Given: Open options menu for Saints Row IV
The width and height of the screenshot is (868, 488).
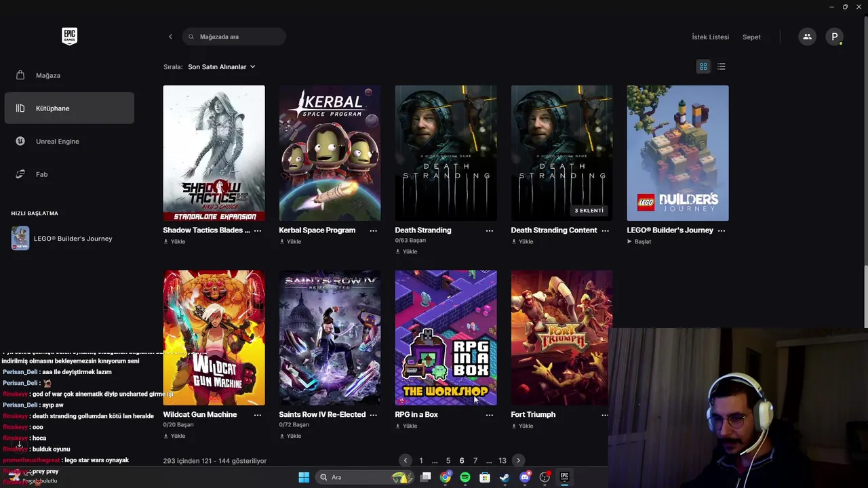Looking at the screenshot, I should (x=374, y=415).
